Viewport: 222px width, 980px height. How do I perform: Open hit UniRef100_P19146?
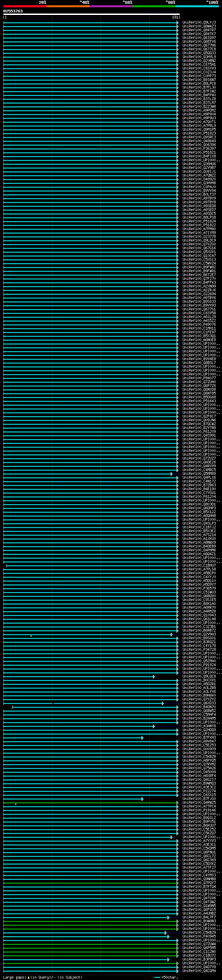coord(199,810)
